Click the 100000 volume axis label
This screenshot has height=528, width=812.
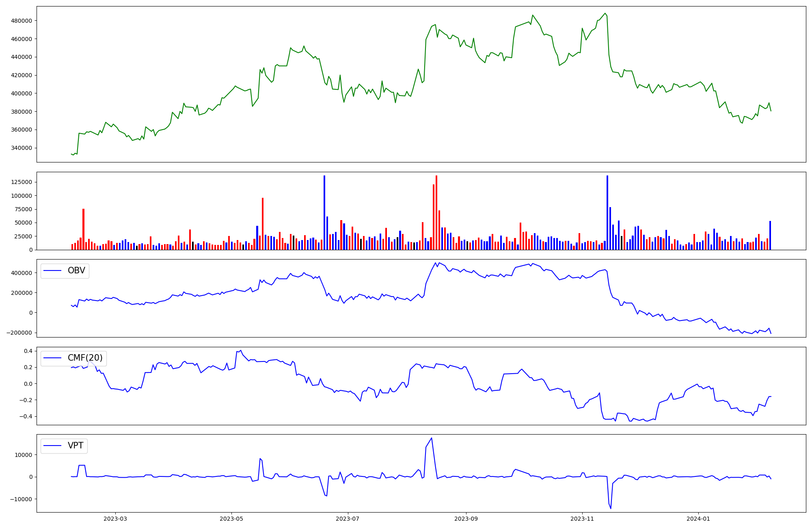(x=22, y=196)
